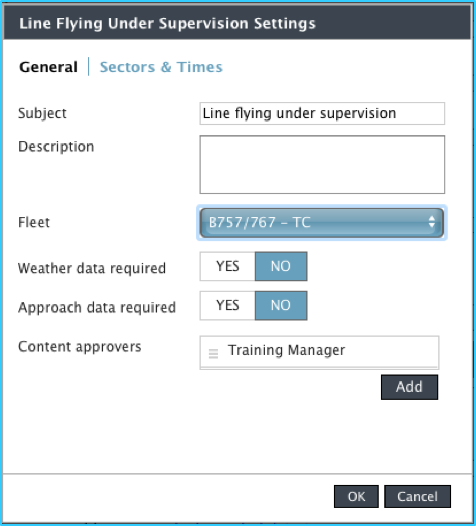This screenshot has width=476, height=526.
Task: Click the Line Flying Under Supervision Settings title bar
Action: point(237,23)
